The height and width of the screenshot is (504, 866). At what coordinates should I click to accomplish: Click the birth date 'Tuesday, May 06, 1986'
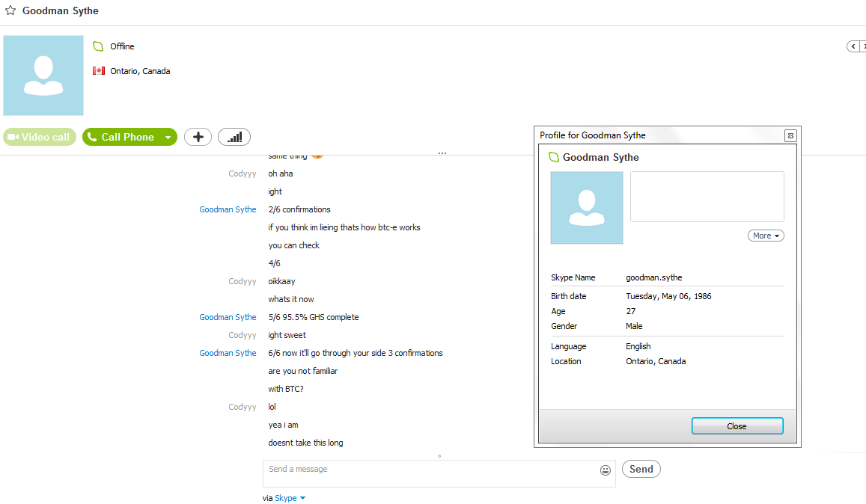[668, 296]
